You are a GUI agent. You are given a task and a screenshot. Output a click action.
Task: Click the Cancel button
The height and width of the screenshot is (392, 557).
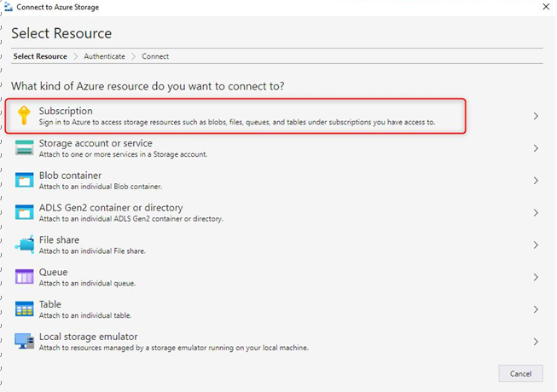[x=520, y=373]
